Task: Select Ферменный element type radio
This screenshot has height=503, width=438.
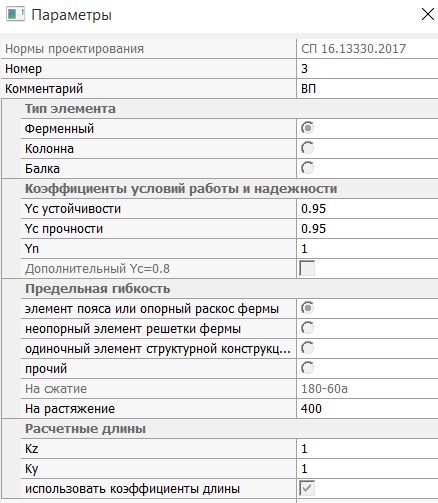Action: point(307,128)
